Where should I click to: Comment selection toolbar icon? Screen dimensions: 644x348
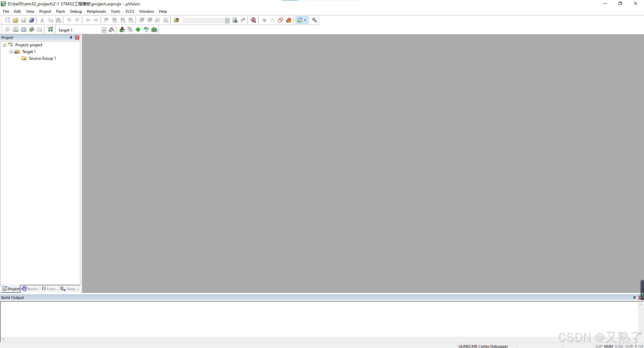click(x=158, y=20)
